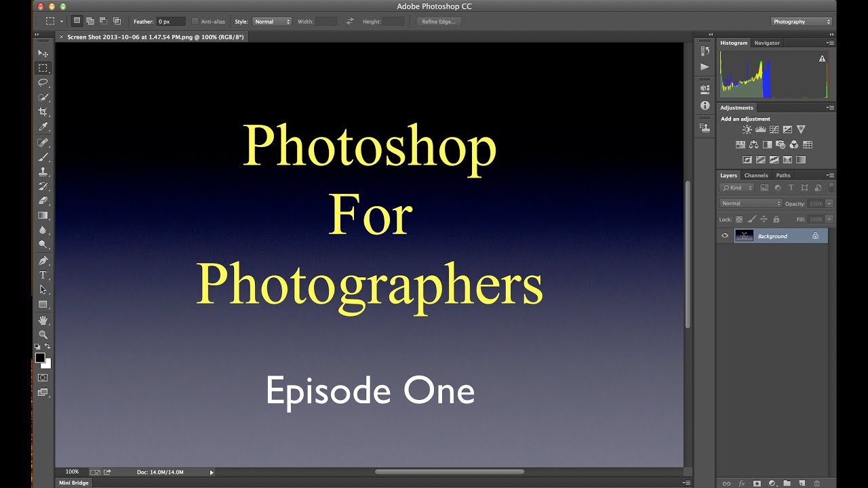Toggle Lock all padlock icon

[776, 220]
